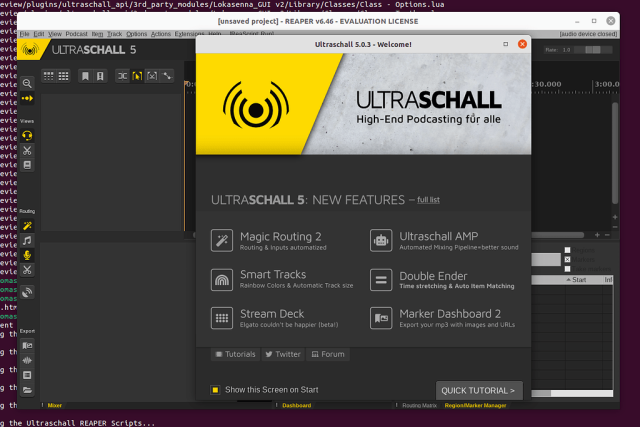Switch to the Mixer docker tab
Screen dimensions: 640x427
pos(55,405)
